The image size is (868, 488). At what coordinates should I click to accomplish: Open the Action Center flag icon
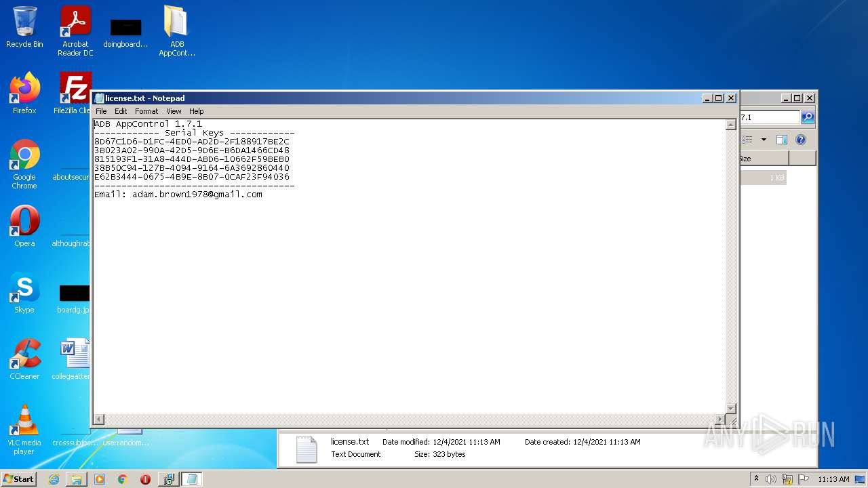[x=804, y=479]
